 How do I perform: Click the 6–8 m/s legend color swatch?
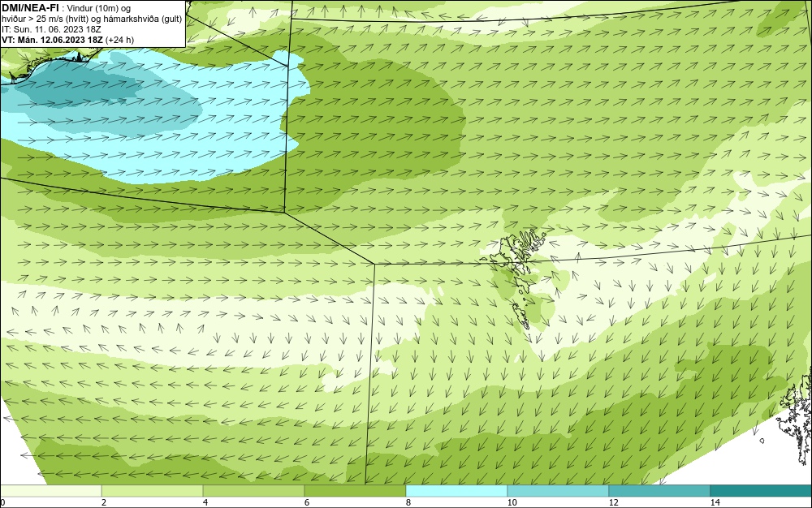tap(355, 491)
